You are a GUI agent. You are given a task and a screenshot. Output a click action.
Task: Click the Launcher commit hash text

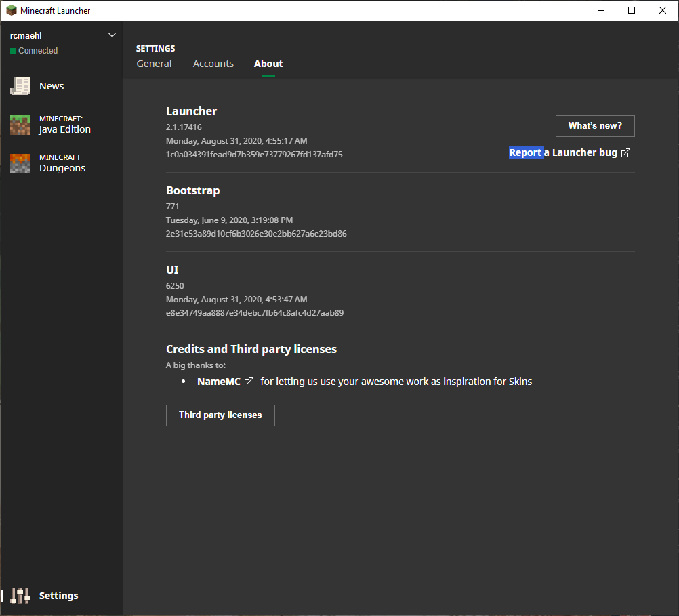click(254, 155)
